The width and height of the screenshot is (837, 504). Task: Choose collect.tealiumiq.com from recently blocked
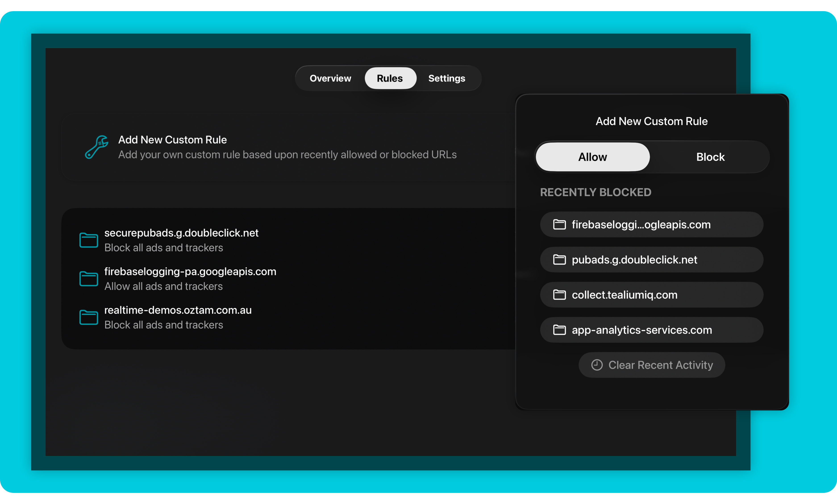(652, 295)
